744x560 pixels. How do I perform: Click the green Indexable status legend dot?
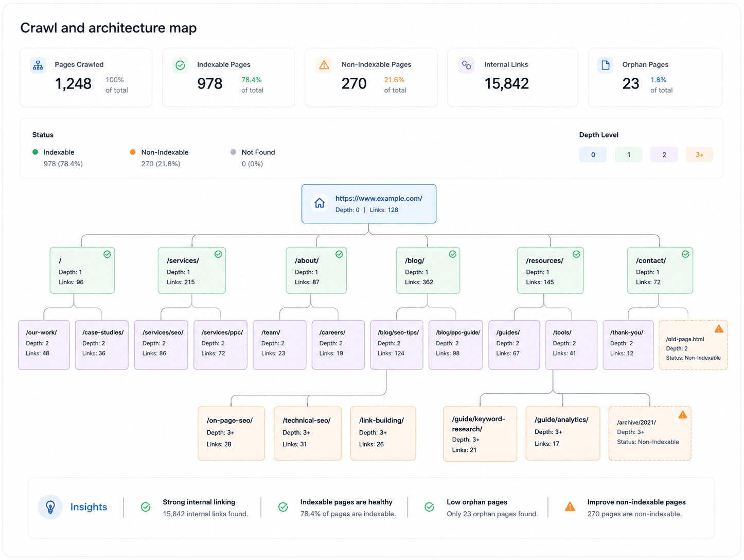click(36, 152)
